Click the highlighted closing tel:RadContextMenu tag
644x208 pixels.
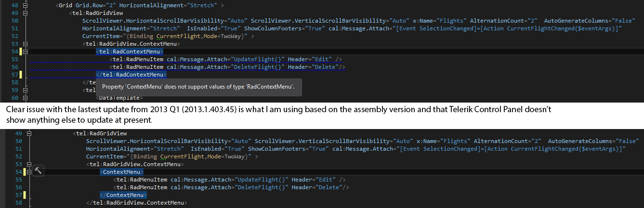click(131, 75)
